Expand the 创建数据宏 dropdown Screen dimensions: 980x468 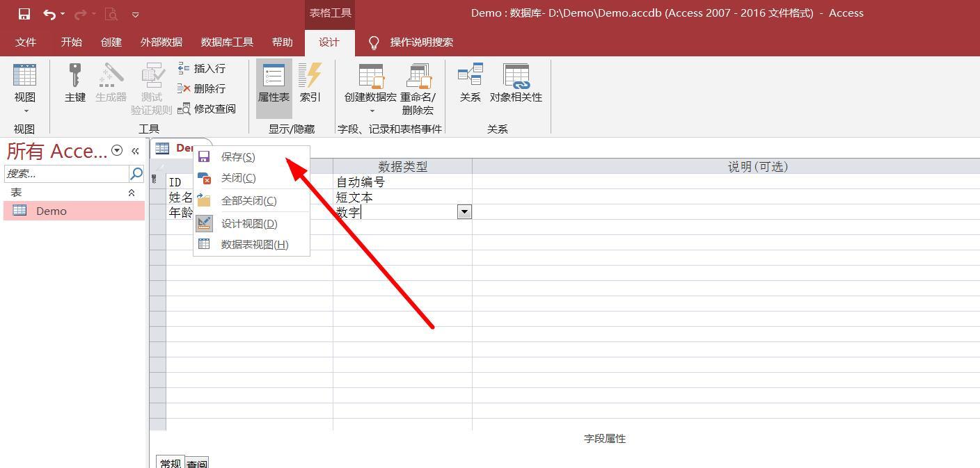point(370,110)
